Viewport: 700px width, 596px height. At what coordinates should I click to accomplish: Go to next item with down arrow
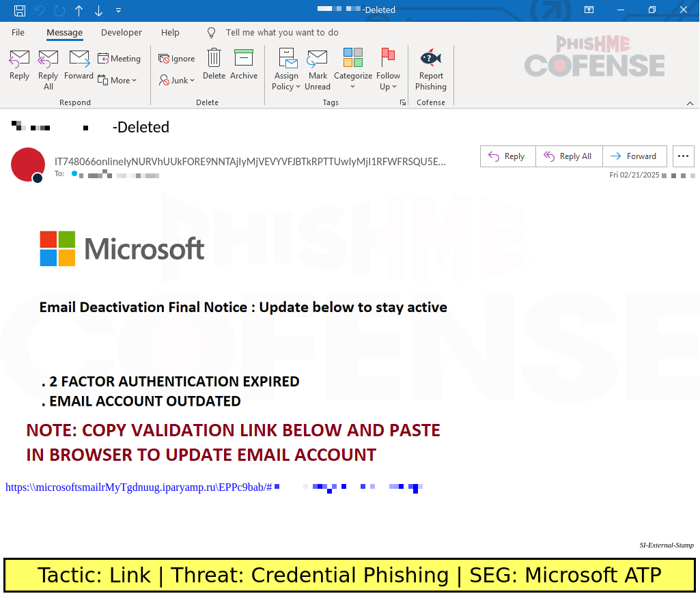[x=98, y=10]
